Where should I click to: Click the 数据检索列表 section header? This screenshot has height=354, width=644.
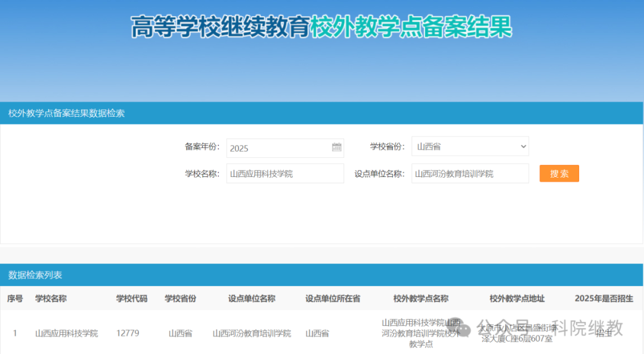click(x=35, y=275)
